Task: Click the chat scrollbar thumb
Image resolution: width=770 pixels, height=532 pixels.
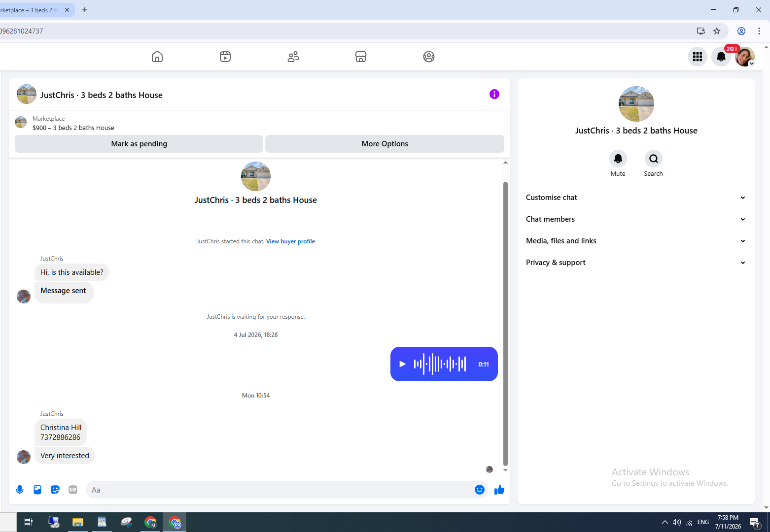Action: pyautogui.click(x=505, y=324)
